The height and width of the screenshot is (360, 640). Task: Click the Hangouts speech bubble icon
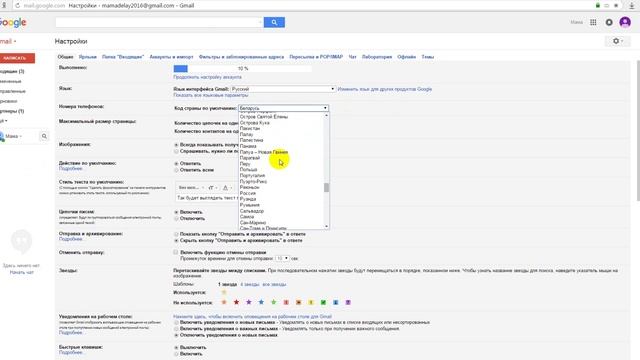pyautogui.click(x=21, y=241)
